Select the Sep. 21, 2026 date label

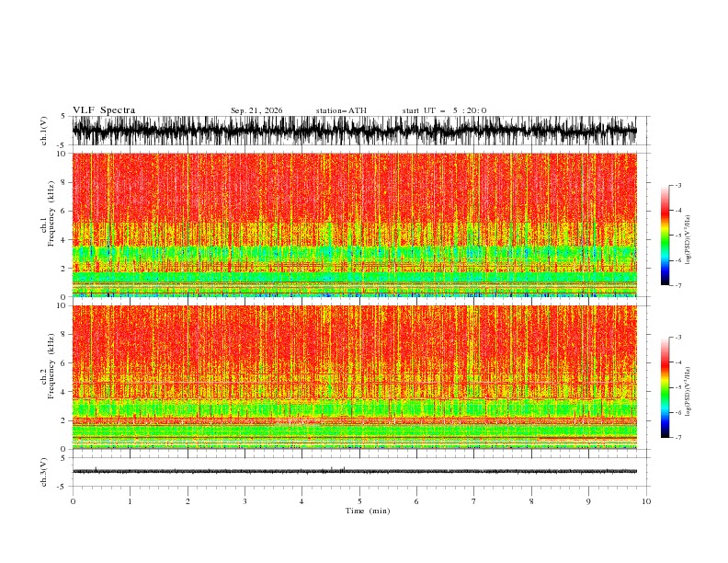[256, 110]
